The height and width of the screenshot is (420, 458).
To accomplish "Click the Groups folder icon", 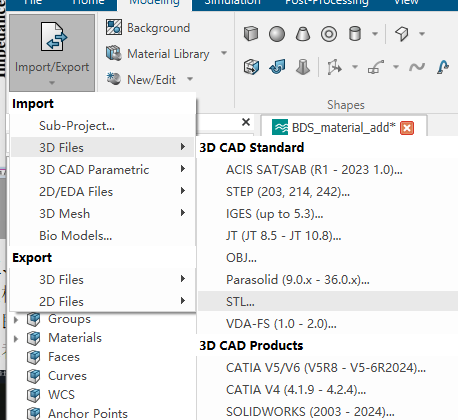I will coord(34,319).
